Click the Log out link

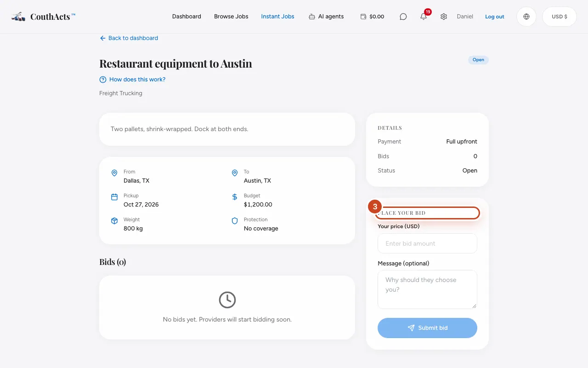tap(495, 17)
